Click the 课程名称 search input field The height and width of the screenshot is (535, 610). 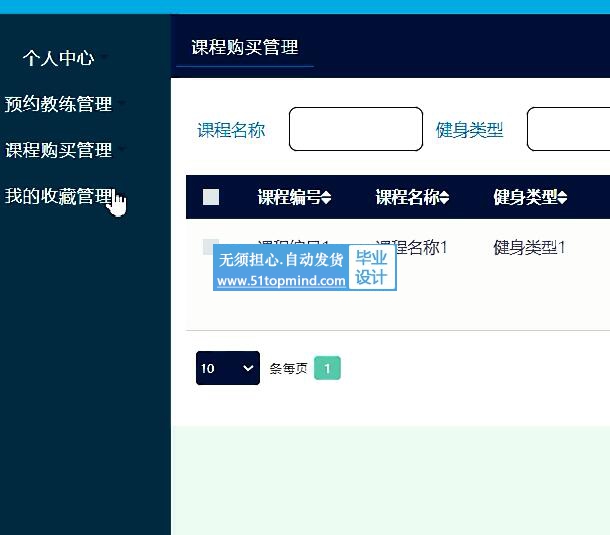pyautogui.click(x=356, y=129)
